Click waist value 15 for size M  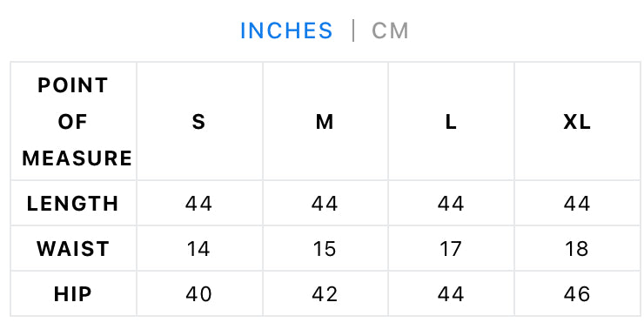325,249
